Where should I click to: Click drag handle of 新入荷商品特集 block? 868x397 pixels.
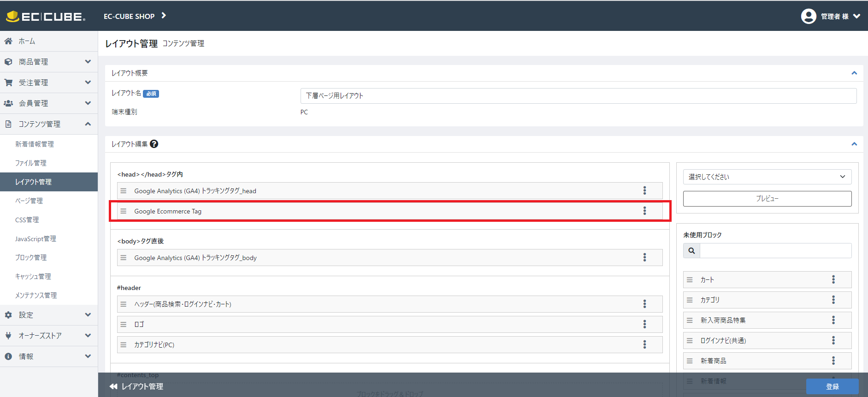click(690, 320)
